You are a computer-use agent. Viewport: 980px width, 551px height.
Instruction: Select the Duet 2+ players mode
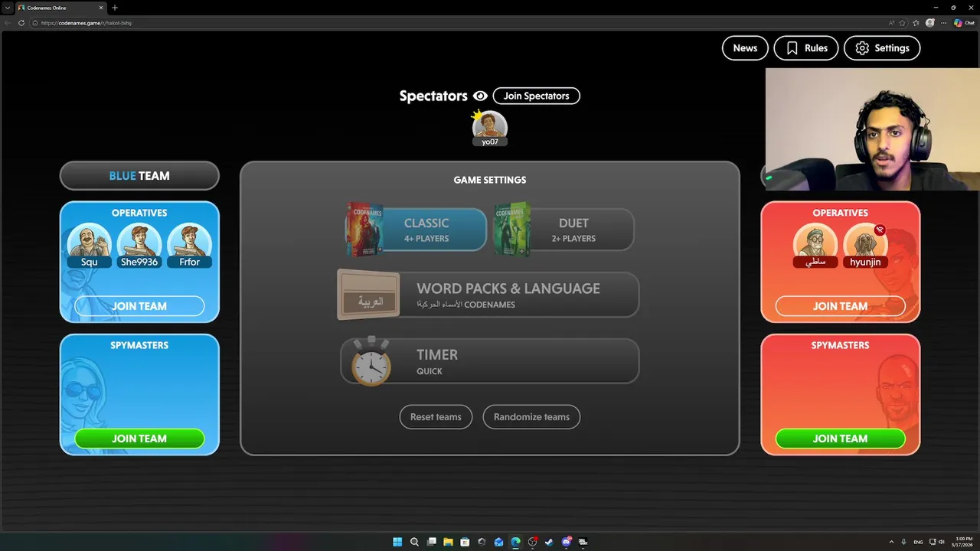point(573,230)
